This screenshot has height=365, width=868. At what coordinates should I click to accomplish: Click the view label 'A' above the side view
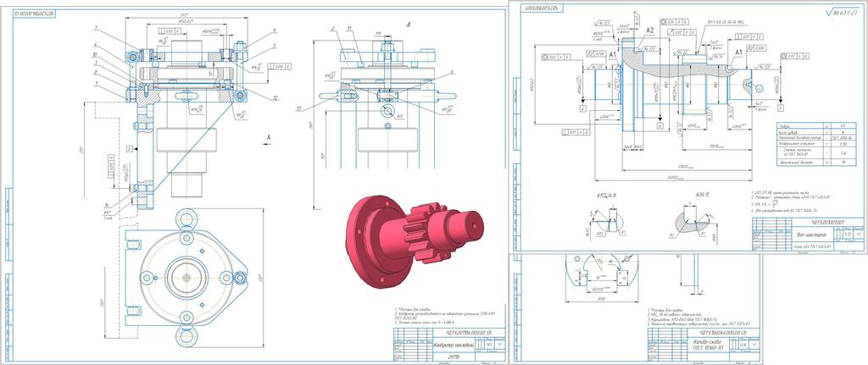point(408,25)
